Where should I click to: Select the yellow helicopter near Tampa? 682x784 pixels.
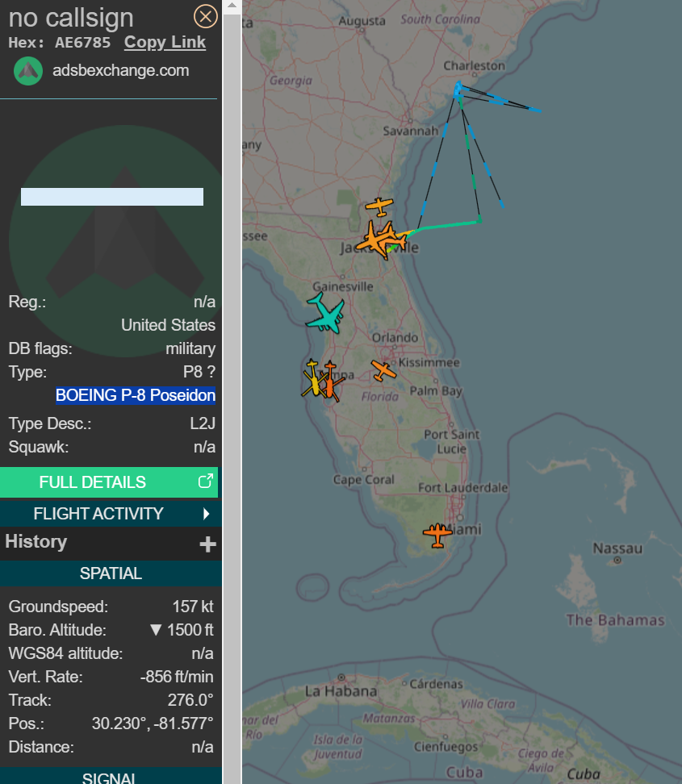tap(314, 381)
